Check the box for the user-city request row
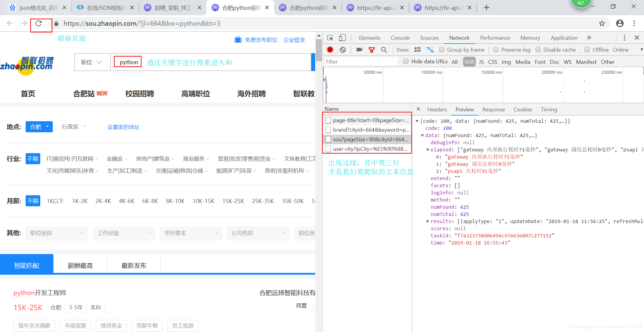The image size is (644, 332). 328,149
